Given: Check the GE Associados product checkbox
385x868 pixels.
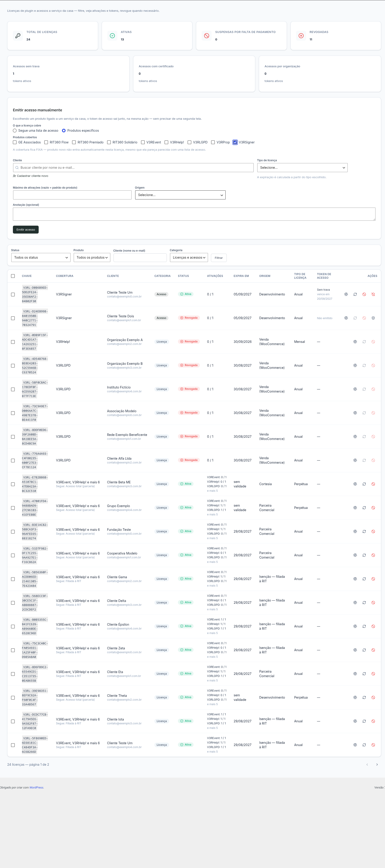Looking at the screenshot, I should [14, 143].
